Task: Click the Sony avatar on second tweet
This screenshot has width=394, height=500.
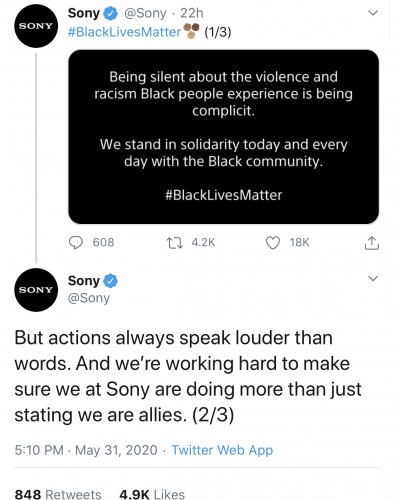Action: (36, 290)
